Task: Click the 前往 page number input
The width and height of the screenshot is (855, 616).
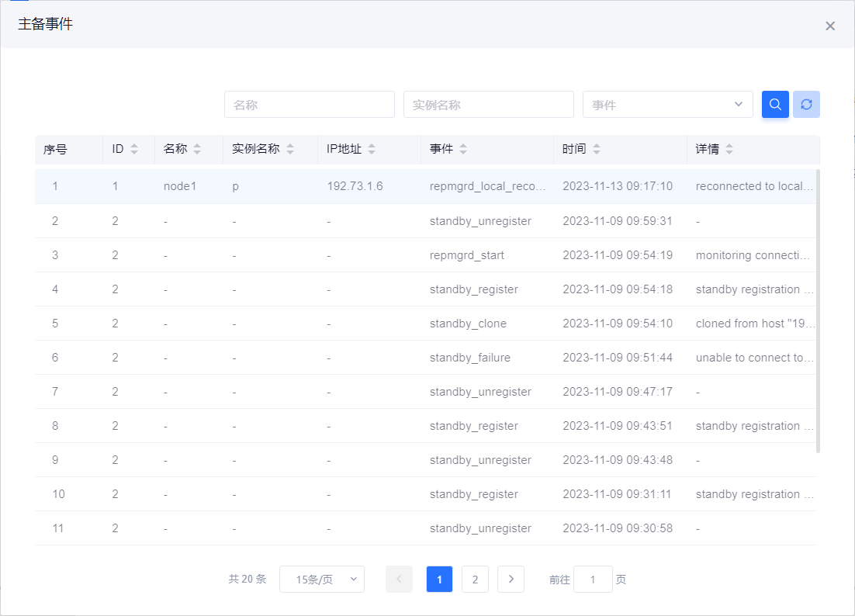Action: (x=593, y=580)
